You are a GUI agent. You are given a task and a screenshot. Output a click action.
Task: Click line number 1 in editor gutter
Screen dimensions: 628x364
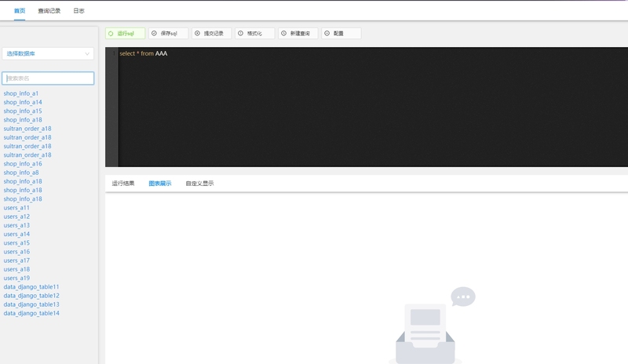pyautogui.click(x=114, y=53)
